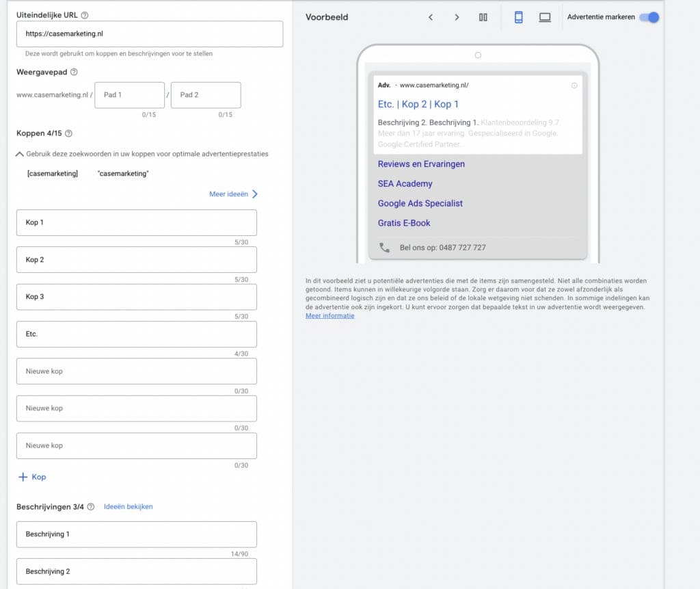
Task: Switch preview to desktop laptop view
Action: click(545, 17)
